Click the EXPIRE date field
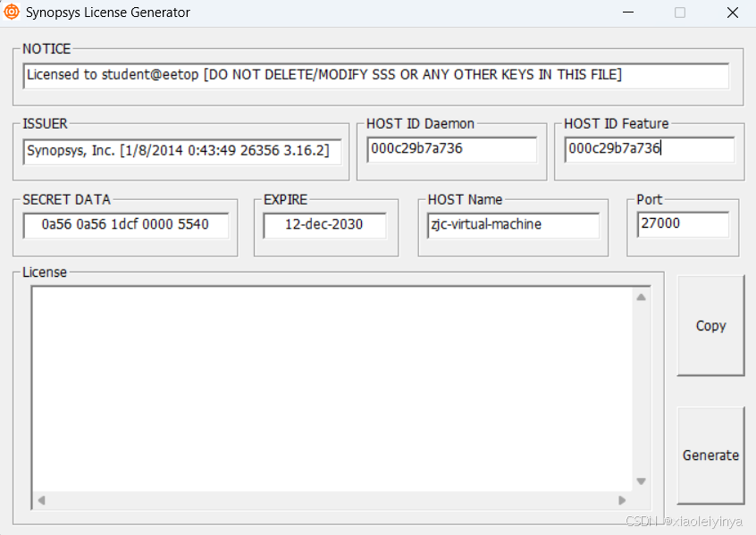The height and width of the screenshot is (535, 756). (x=324, y=225)
